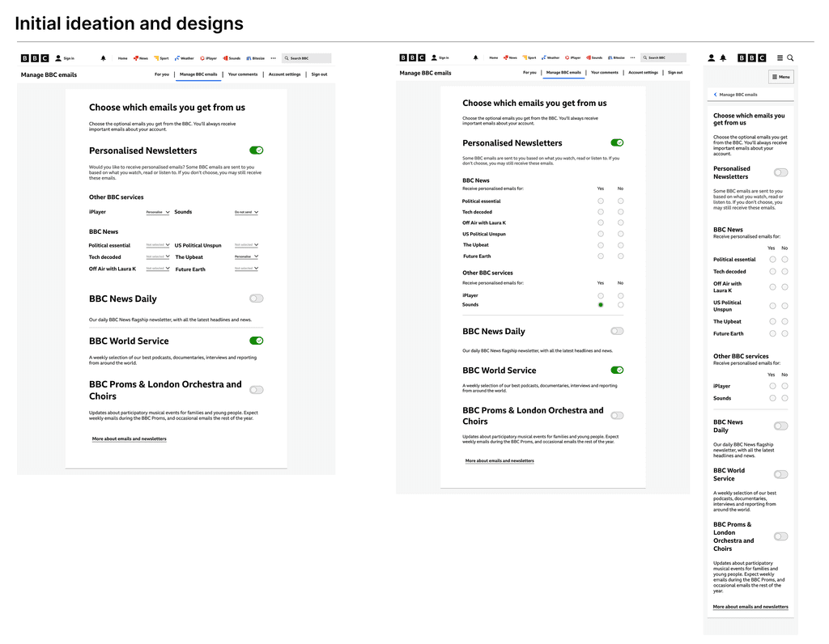Click bell icon in mobile mockup header
This screenshot has height=644, width=829.
point(723,58)
